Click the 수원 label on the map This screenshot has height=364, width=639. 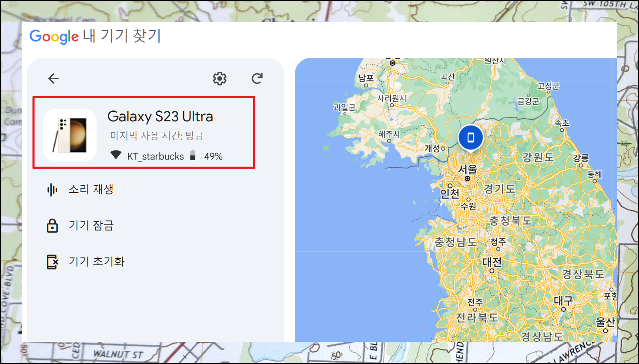pos(468,206)
